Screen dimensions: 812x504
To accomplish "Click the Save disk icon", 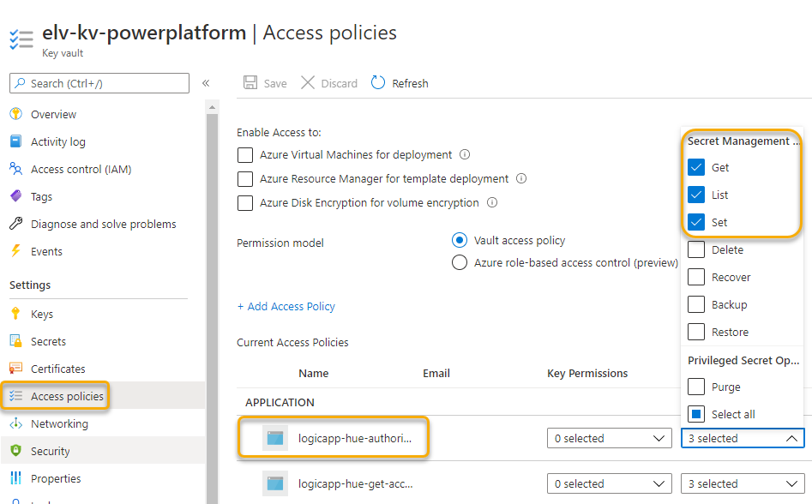I will [x=250, y=83].
